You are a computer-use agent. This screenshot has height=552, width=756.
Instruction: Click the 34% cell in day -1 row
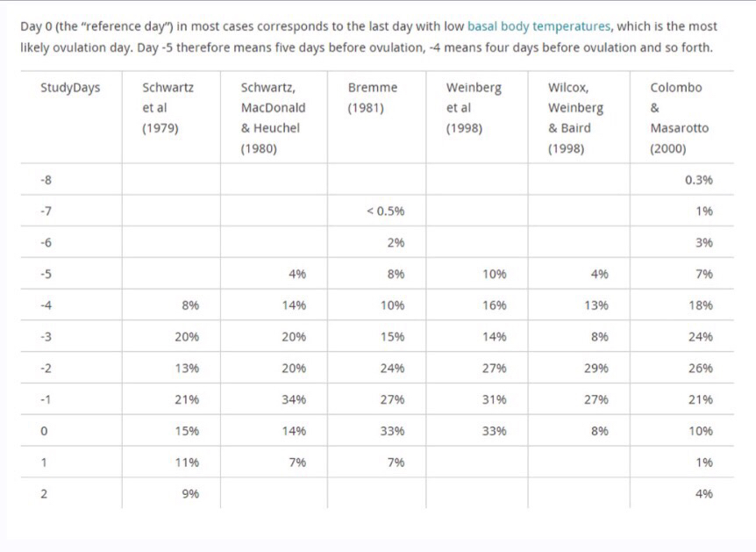[x=294, y=399]
